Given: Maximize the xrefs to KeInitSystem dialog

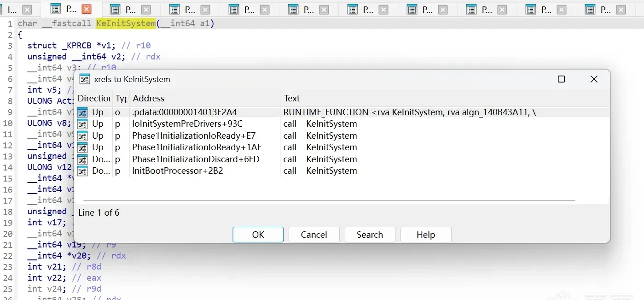Looking at the screenshot, I should 561,79.
